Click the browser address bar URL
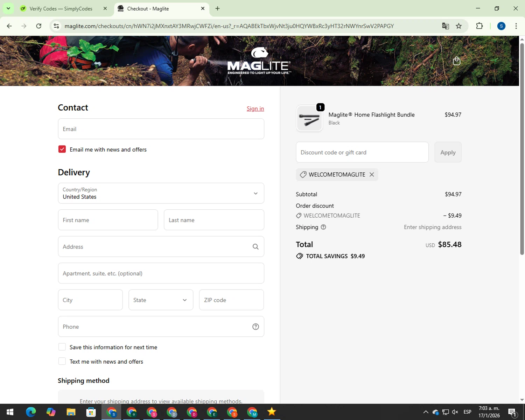Image resolution: width=525 pixels, height=420 pixels. pyautogui.click(x=229, y=26)
